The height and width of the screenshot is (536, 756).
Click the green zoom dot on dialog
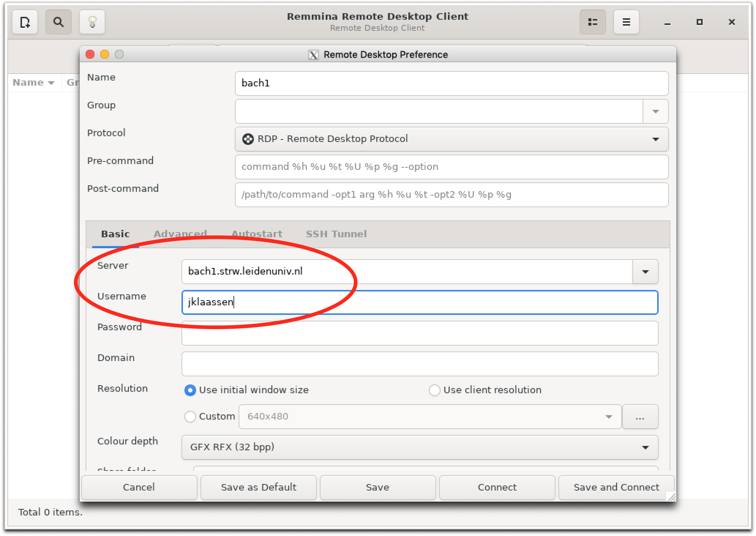(119, 55)
